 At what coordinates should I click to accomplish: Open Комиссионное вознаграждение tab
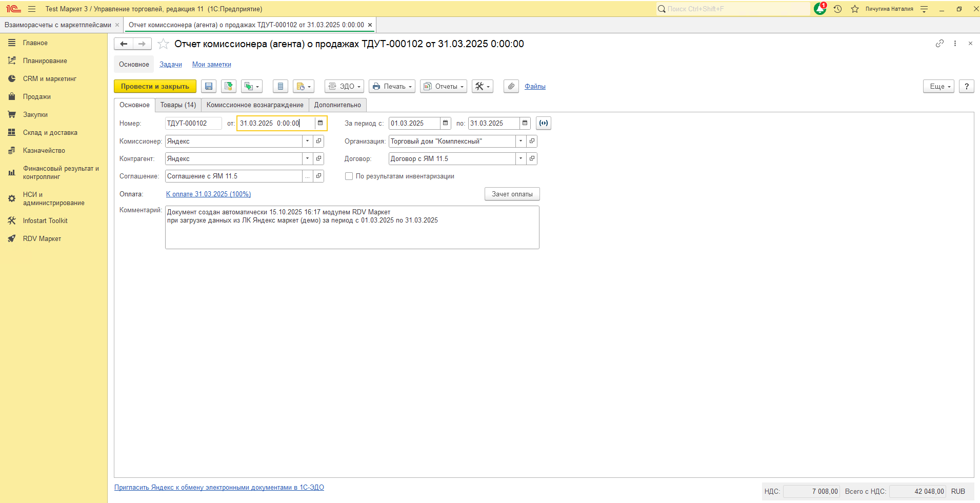255,105
